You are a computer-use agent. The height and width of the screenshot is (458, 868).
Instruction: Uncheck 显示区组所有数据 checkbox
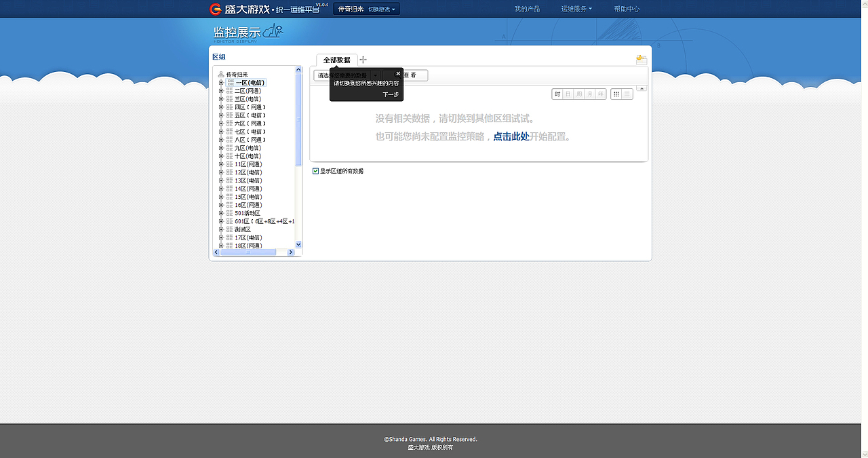315,171
